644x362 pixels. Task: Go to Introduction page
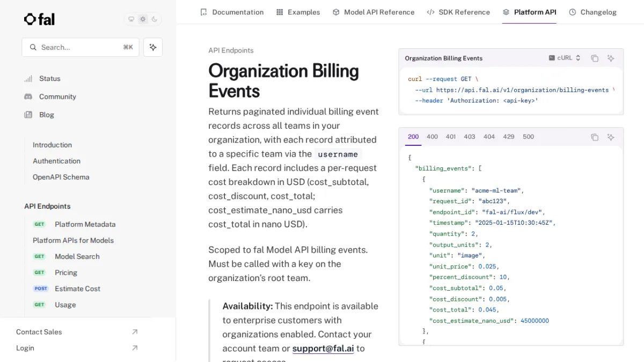pos(52,145)
